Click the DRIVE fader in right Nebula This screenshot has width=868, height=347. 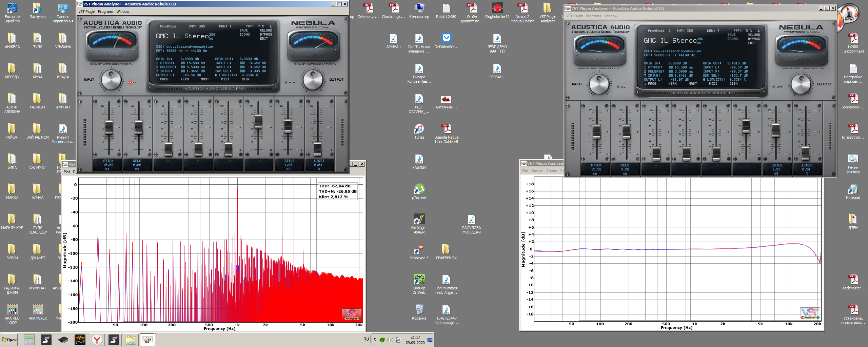pyautogui.click(x=776, y=130)
